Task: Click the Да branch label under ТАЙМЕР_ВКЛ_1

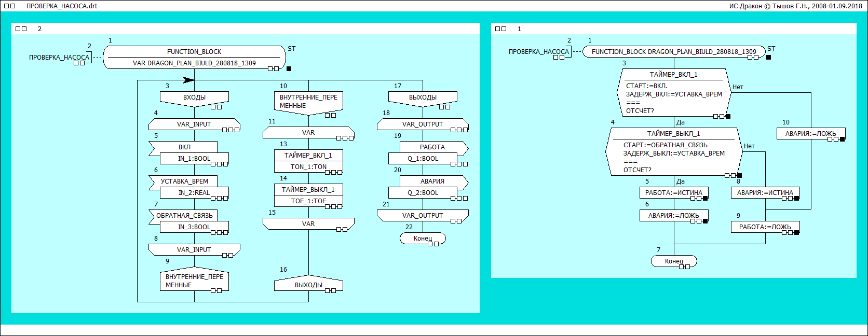Action: tap(681, 122)
